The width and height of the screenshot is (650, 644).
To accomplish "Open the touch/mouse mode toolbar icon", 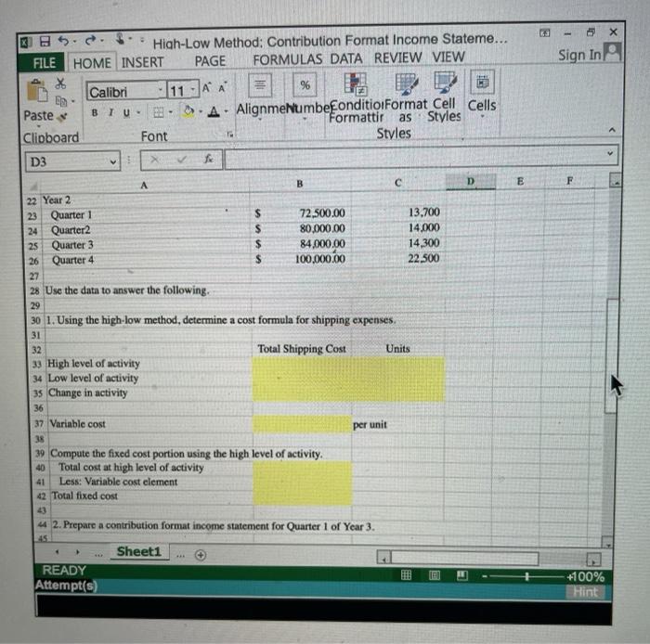I will coord(120,39).
